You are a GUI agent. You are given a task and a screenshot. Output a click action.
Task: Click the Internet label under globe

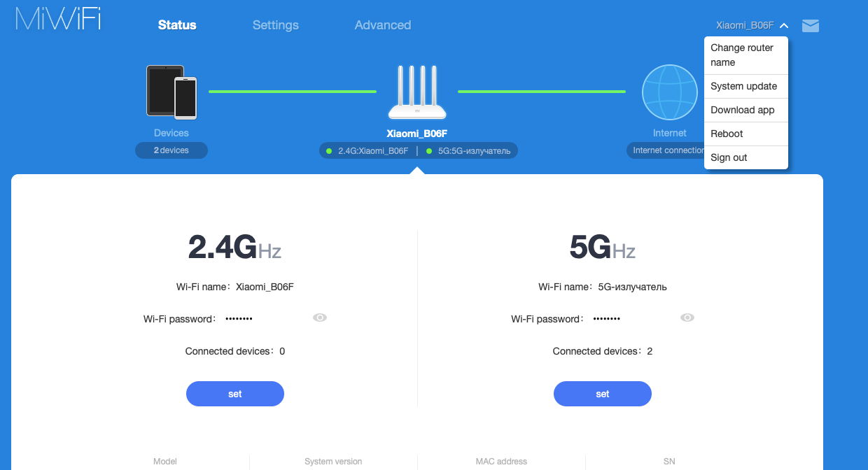670,133
